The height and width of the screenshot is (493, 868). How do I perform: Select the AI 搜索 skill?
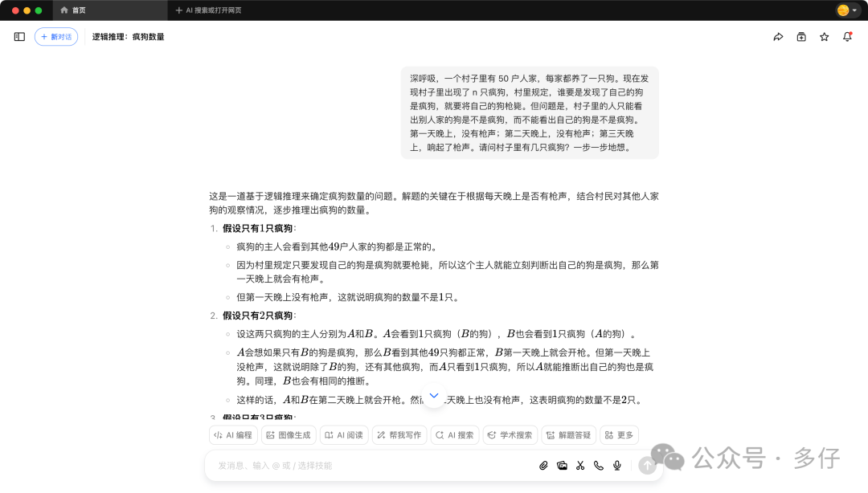(454, 435)
